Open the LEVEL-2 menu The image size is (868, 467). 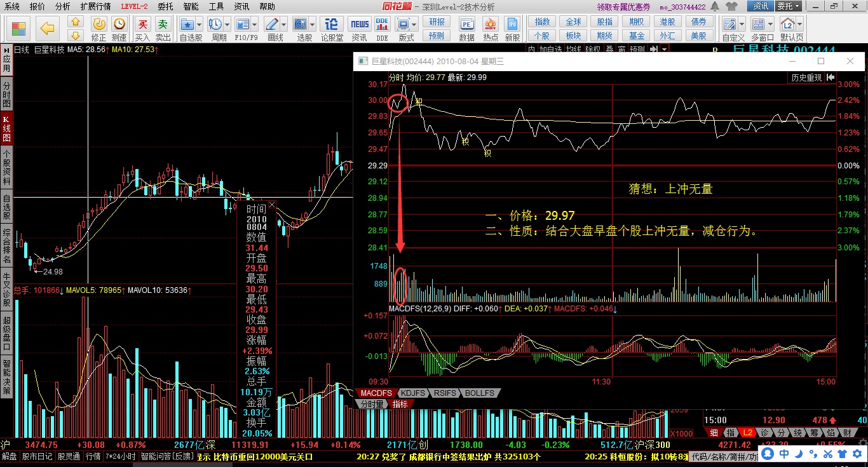coord(134,6)
